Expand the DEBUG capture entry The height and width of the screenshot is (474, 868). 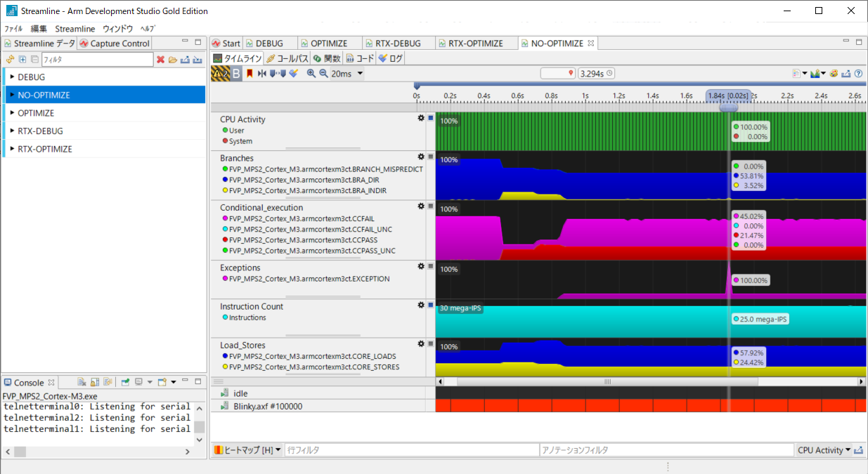[x=12, y=77]
